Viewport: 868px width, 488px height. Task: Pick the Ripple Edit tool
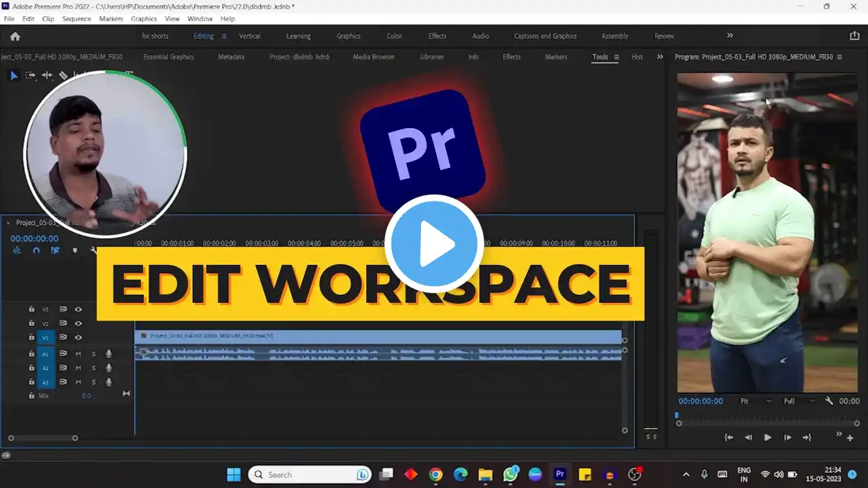47,76
